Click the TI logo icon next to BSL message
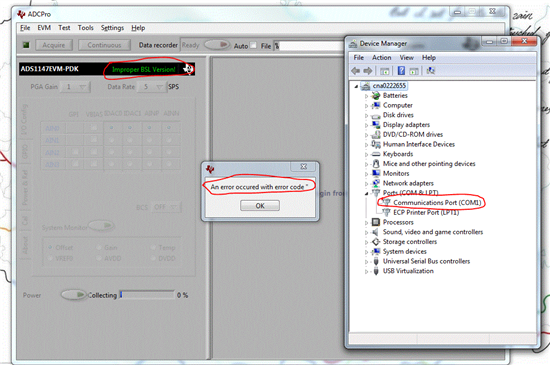 (188, 69)
